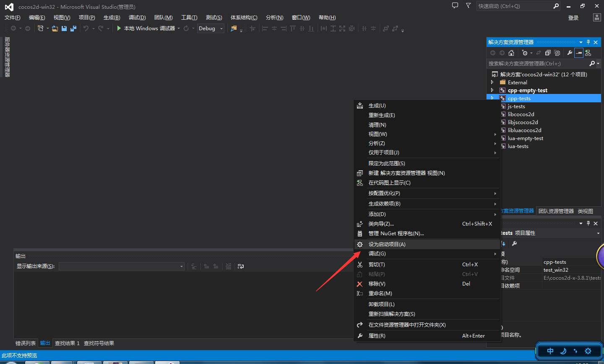604x364 pixels.
Task: Switch to the 错误列表 tab
Action: 26,343
